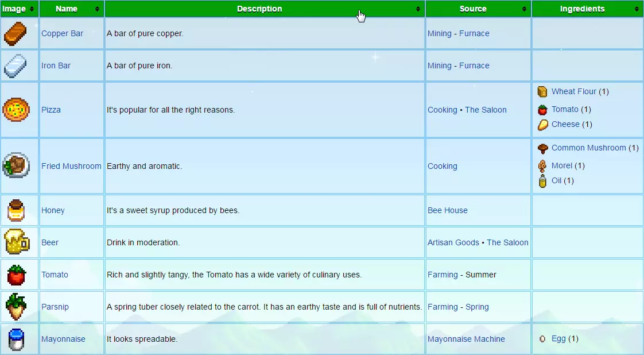The width and height of the screenshot is (644, 355).
Task: Click the Egg ingredient icon
Action: (542, 339)
